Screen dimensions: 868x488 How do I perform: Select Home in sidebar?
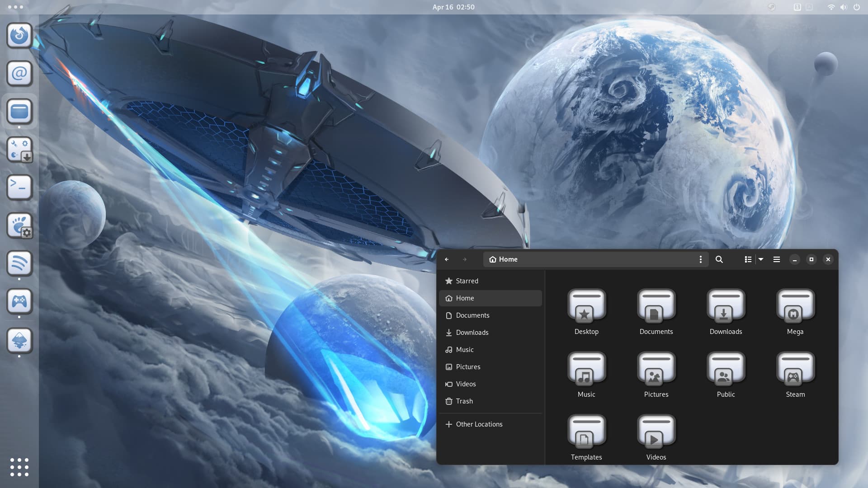(490, 298)
